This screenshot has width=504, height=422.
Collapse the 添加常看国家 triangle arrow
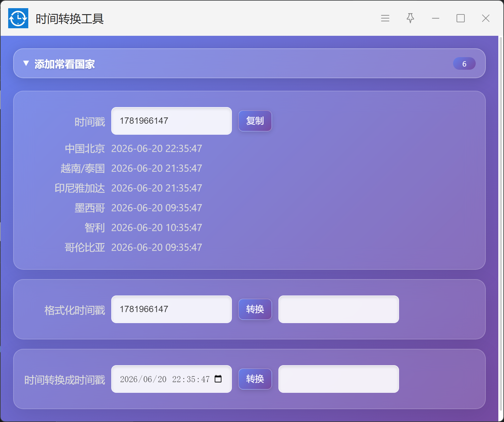[x=26, y=63]
